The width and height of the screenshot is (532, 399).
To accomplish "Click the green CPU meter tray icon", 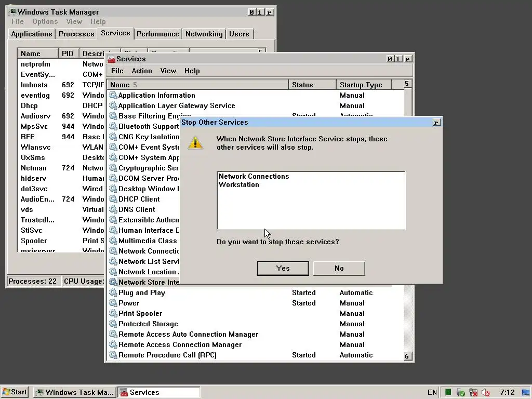I will (448, 392).
